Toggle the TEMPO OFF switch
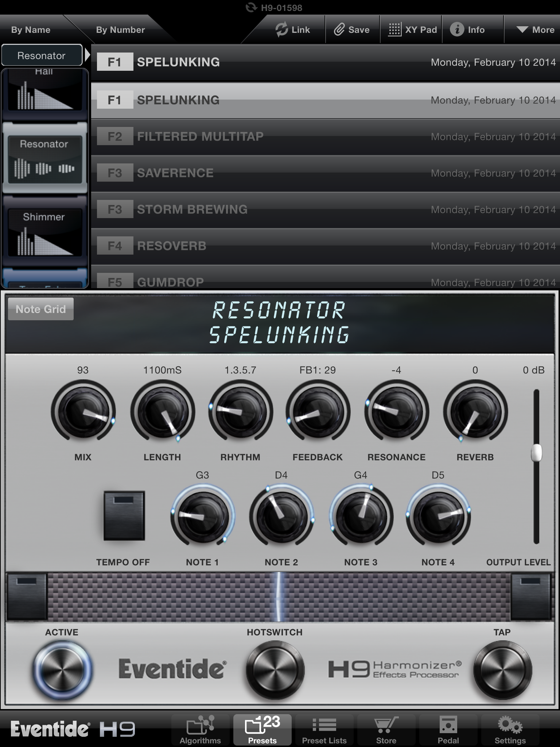Image resolution: width=560 pixels, height=747 pixels. click(x=124, y=516)
